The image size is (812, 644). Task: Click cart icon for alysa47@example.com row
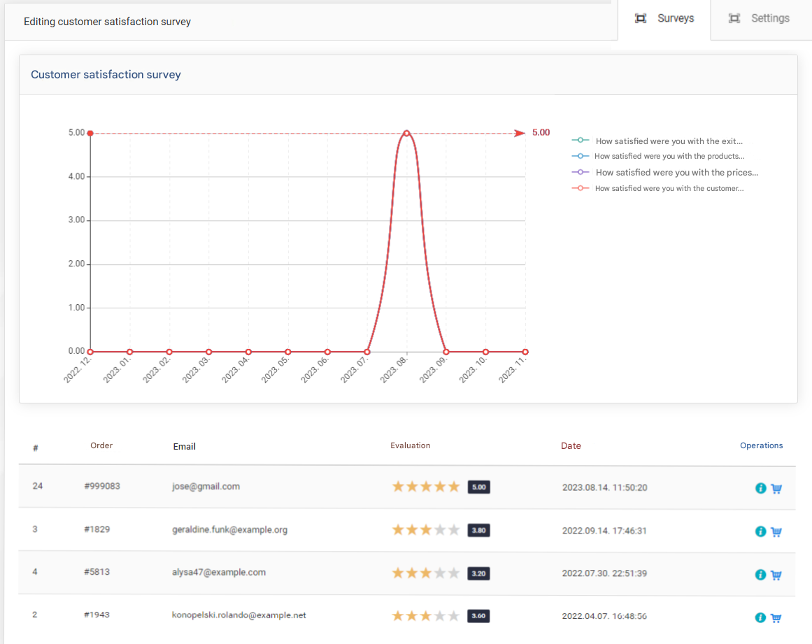[x=776, y=575]
